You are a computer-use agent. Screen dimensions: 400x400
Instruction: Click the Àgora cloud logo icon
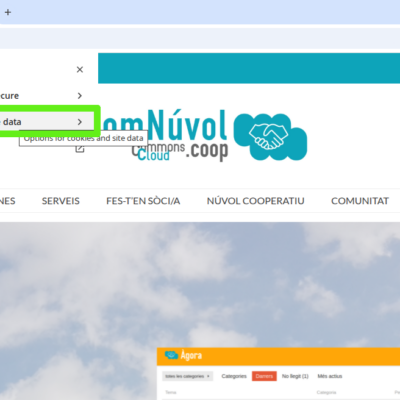point(171,355)
